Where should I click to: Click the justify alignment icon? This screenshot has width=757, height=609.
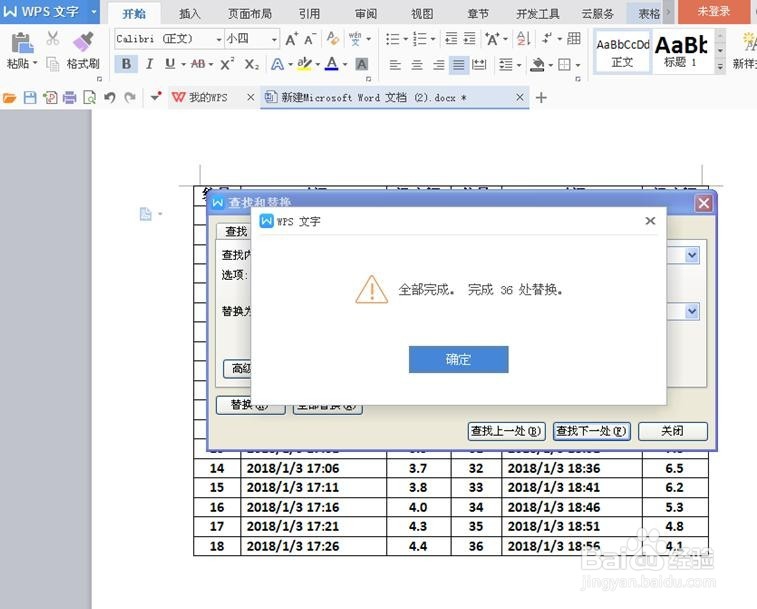pos(459,64)
